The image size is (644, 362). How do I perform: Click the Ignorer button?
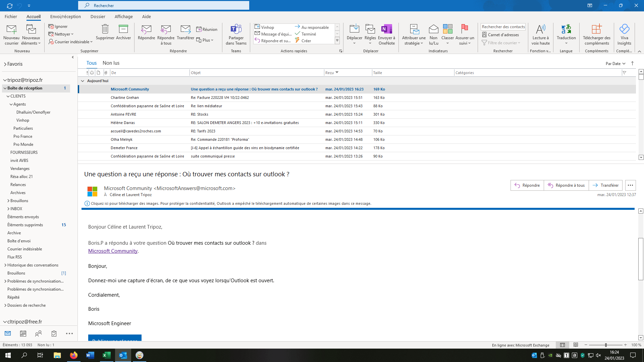point(58,26)
